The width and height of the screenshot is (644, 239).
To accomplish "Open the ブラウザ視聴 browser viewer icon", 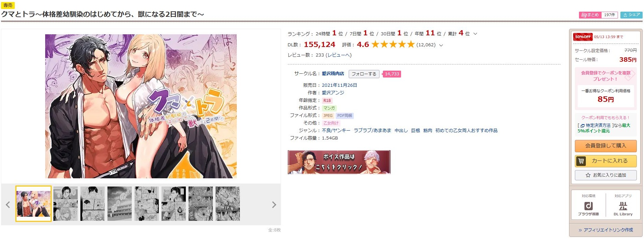I will (588, 206).
